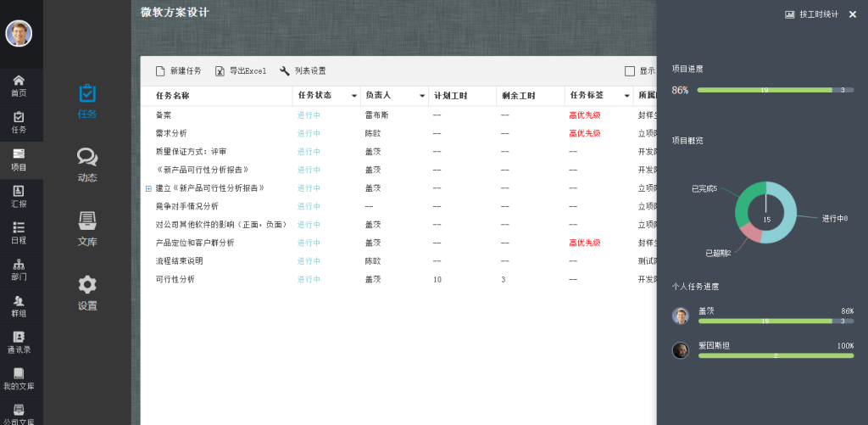
Task: Click planned hours value 10
Action: click(437, 279)
